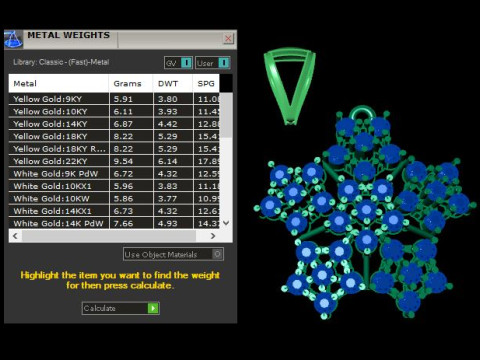The width and height of the screenshot is (480, 360).
Task: Close the Metal Weights dialog
Action: point(228,39)
